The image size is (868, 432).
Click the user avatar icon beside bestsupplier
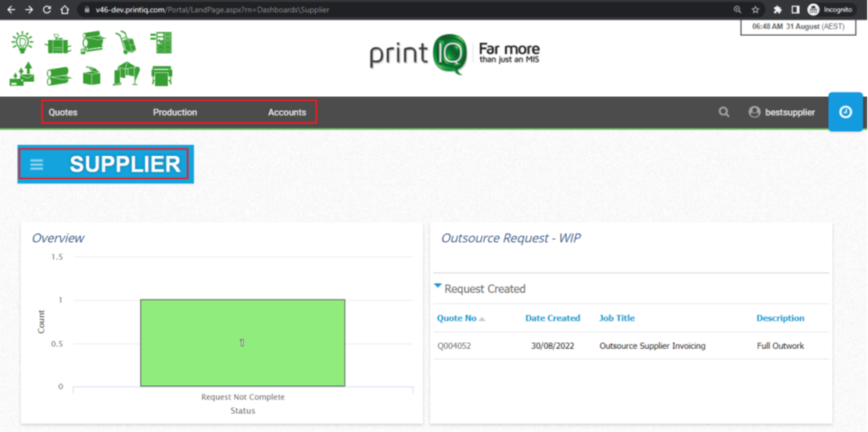coord(754,112)
